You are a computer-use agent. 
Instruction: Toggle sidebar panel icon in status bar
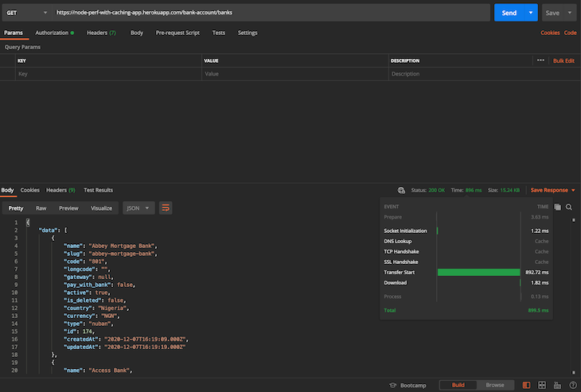(x=526, y=386)
